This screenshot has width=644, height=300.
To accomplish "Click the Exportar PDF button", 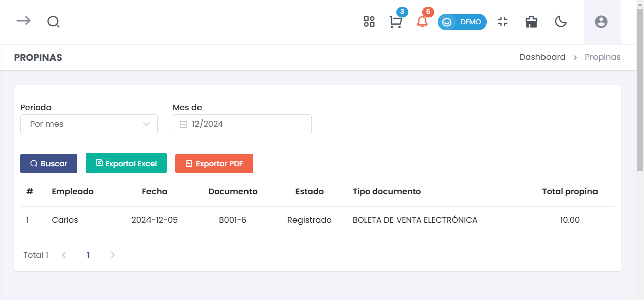I will point(214,164).
